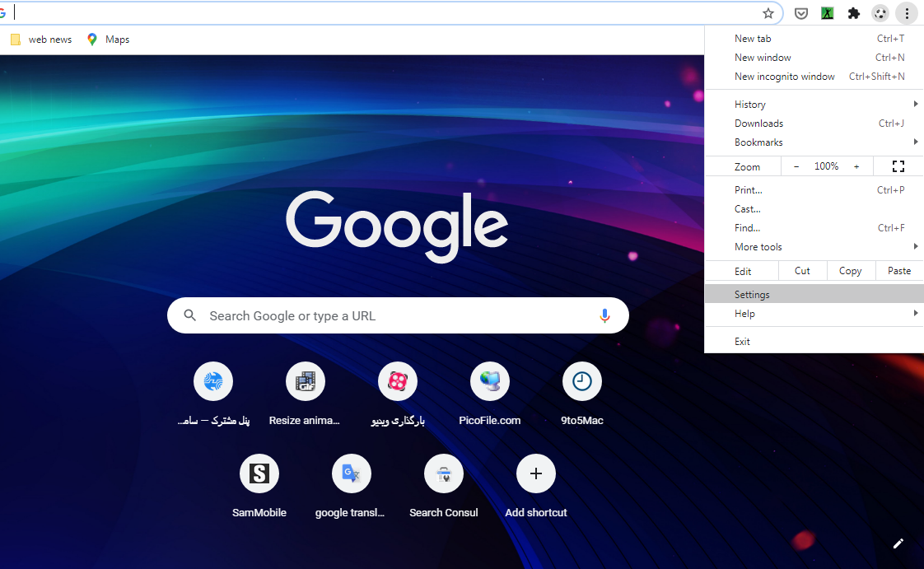924x569 pixels.
Task: Choose Print... in the menu
Action: (814, 189)
